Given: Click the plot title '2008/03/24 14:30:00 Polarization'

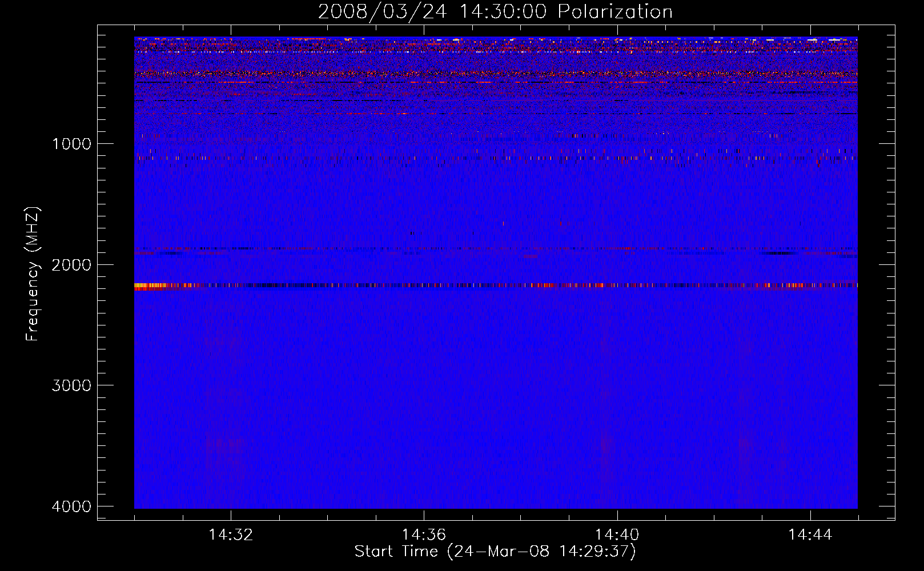Looking at the screenshot, I should click(495, 11).
